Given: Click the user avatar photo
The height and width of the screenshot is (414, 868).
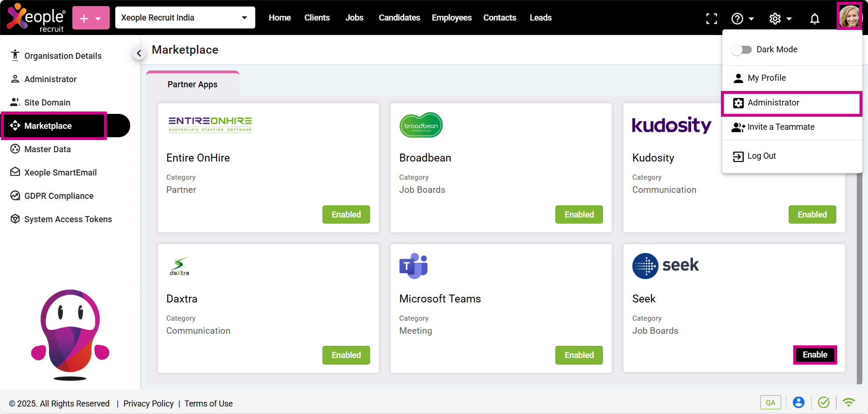Looking at the screenshot, I should coord(849,17).
